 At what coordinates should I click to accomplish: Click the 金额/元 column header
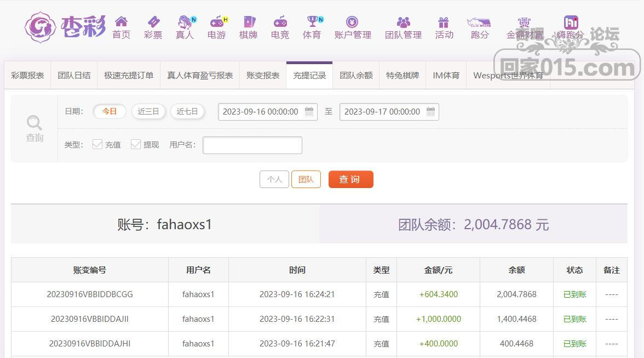(x=438, y=270)
